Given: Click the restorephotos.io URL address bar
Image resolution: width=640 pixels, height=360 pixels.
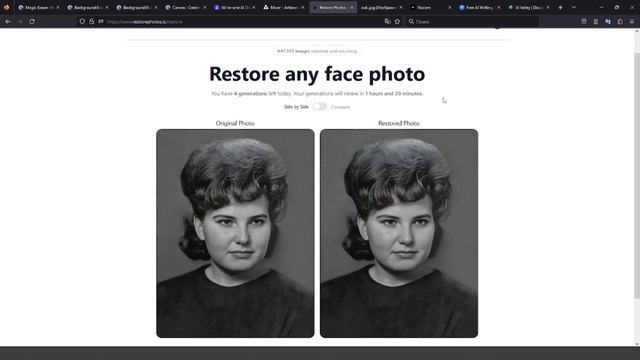Looking at the screenshot, I should point(241,21).
